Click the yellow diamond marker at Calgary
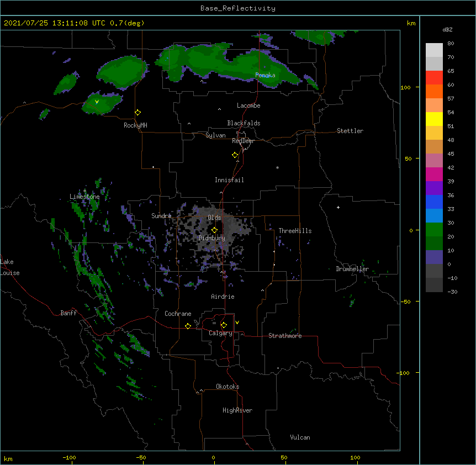Screen dimensions: 476x465 click(x=224, y=325)
